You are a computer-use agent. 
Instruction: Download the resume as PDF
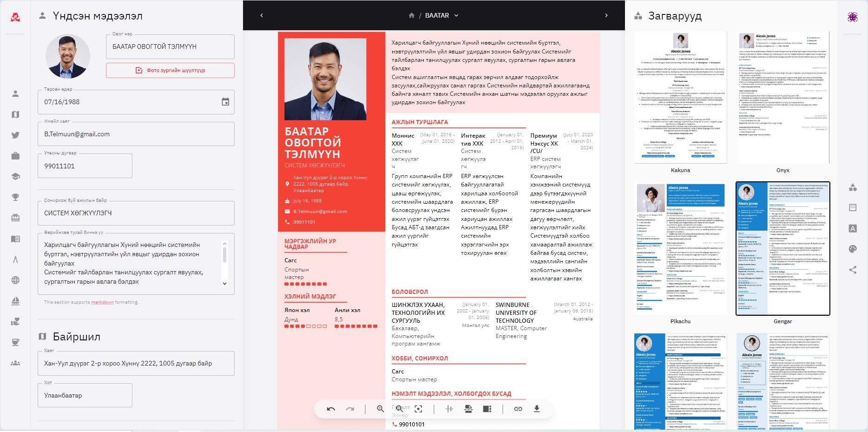537,409
